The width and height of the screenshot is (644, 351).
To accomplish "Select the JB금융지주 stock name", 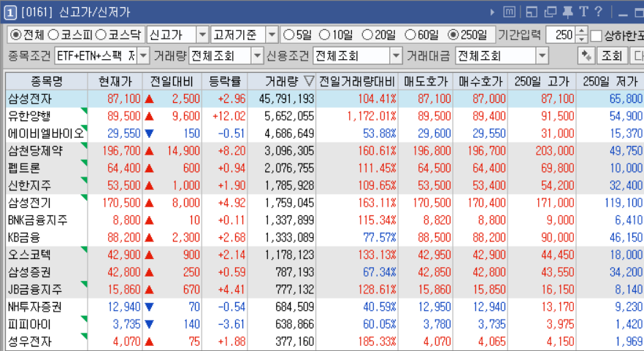I will click(35, 290).
